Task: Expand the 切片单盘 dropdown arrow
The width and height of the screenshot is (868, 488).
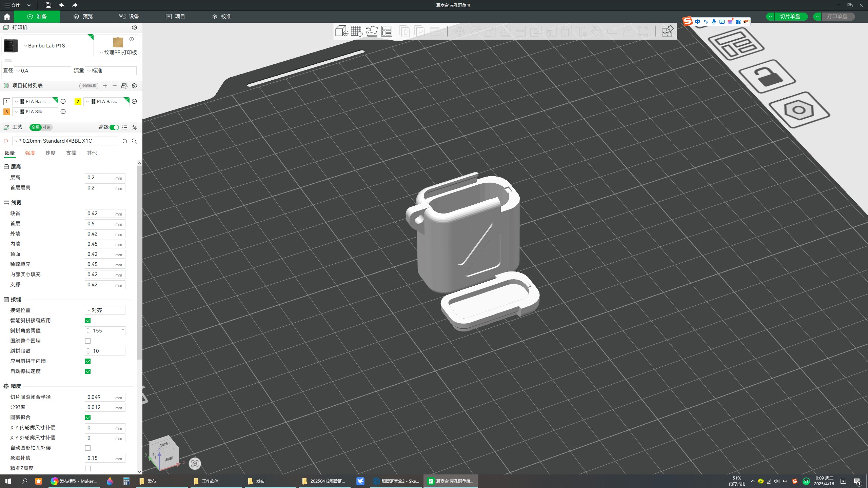Action: (x=770, y=17)
